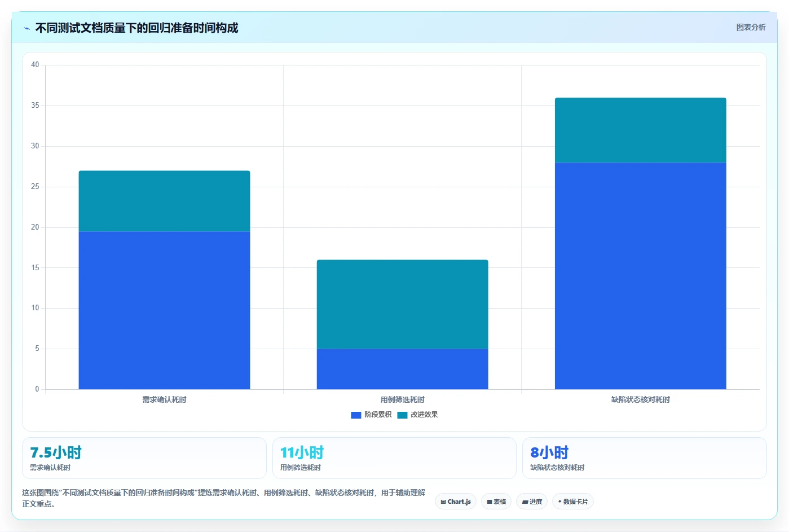Screen dimensions: 789x532
Task: Toggle the 改进效果 legend item
Action: tap(417, 415)
